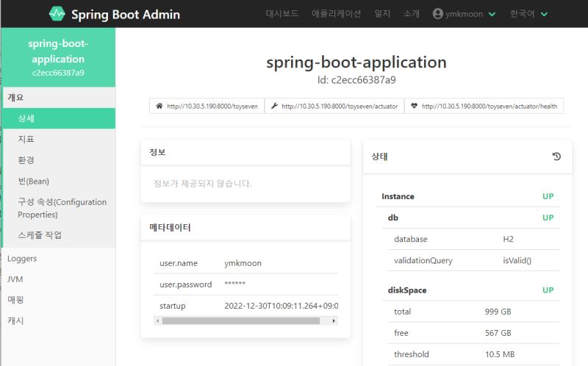Click the home icon in the service URL
Image resolution: width=588 pixels, height=366 pixels.
159,106
